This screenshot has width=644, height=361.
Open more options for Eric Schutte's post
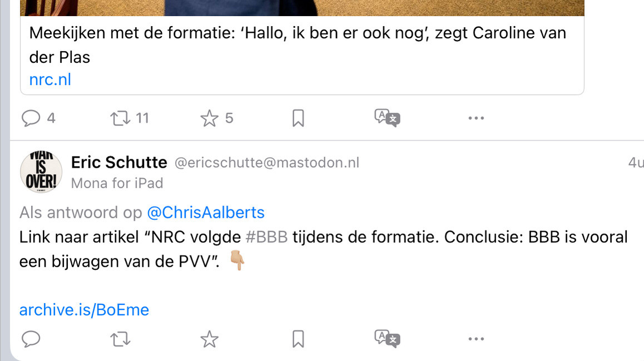point(476,339)
